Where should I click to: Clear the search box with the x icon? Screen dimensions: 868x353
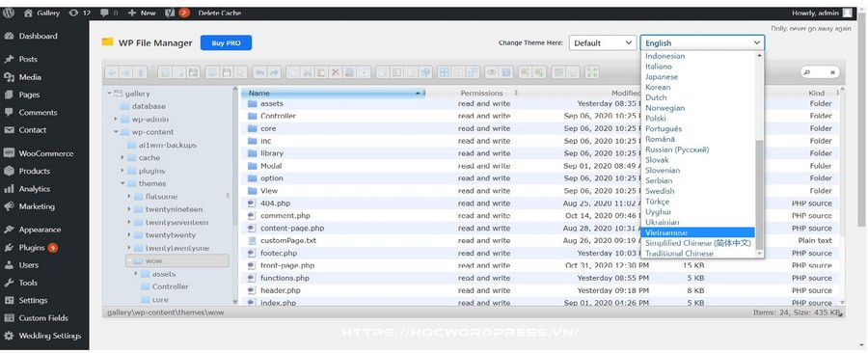pos(832,72)
